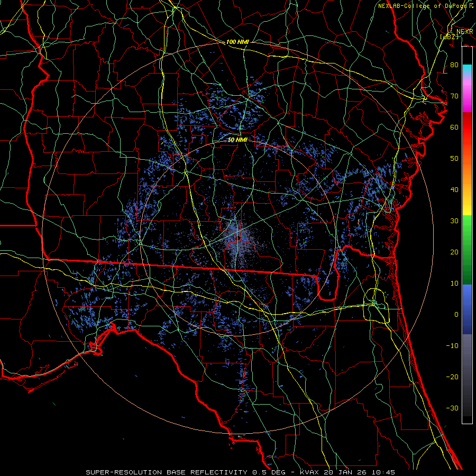This screenshot has height=476, width=476.
Task: Click the "60" value on the dBZ scale
Action: point(454,127)
